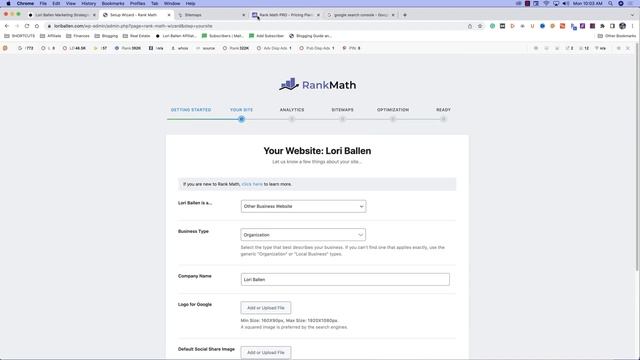The height and width of the screenshot is (360, 640).
Task: Click the green circular extension icon
Action: coord(493,26)
